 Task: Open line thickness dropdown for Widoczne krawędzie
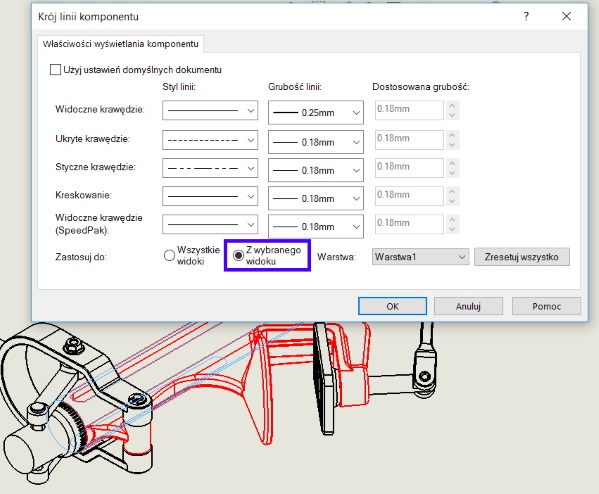click(316, 112)
